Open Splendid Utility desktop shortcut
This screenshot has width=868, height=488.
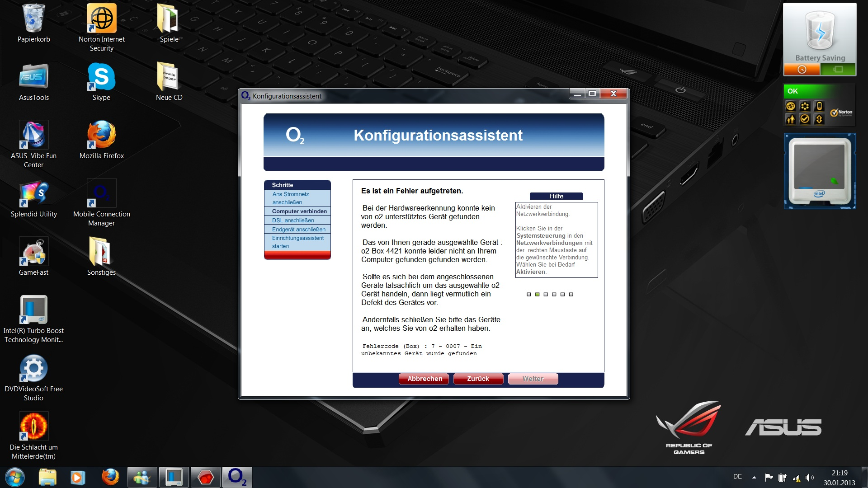coord(34,199)
